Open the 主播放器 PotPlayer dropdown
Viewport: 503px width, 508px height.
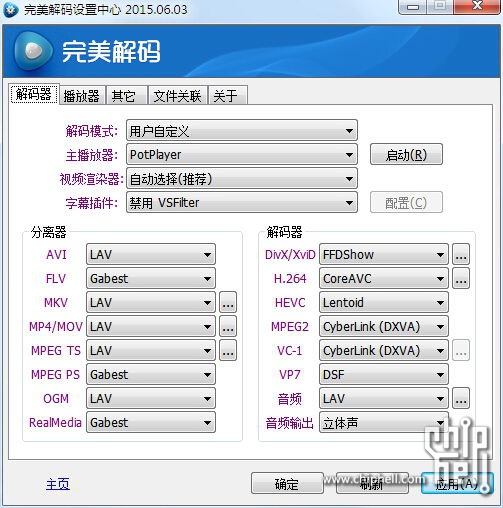coord(242,154)
